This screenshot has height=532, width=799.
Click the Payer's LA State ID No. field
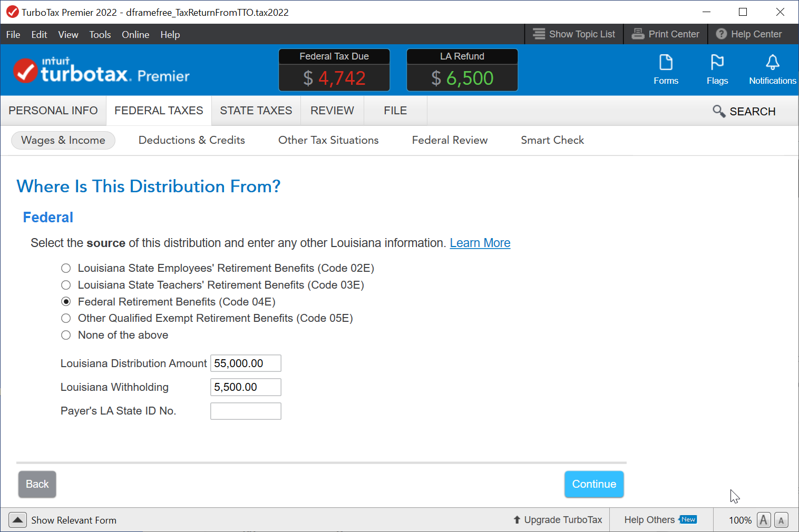coord(246,411)
